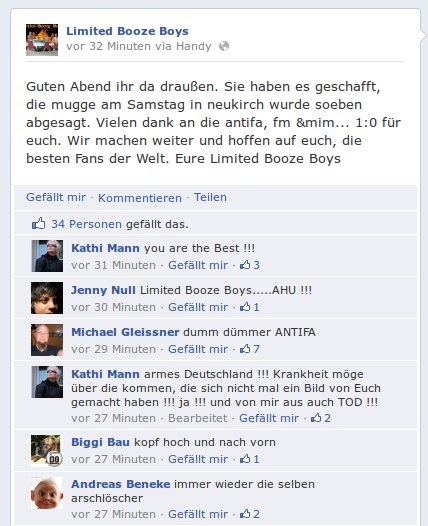View Bearbeitet edit history on Kathi's comment
428x526 pixels.
[x=198, y=418]
